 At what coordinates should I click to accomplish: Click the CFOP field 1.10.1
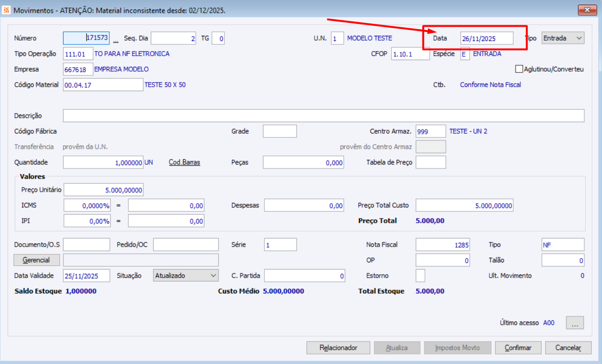411,54
